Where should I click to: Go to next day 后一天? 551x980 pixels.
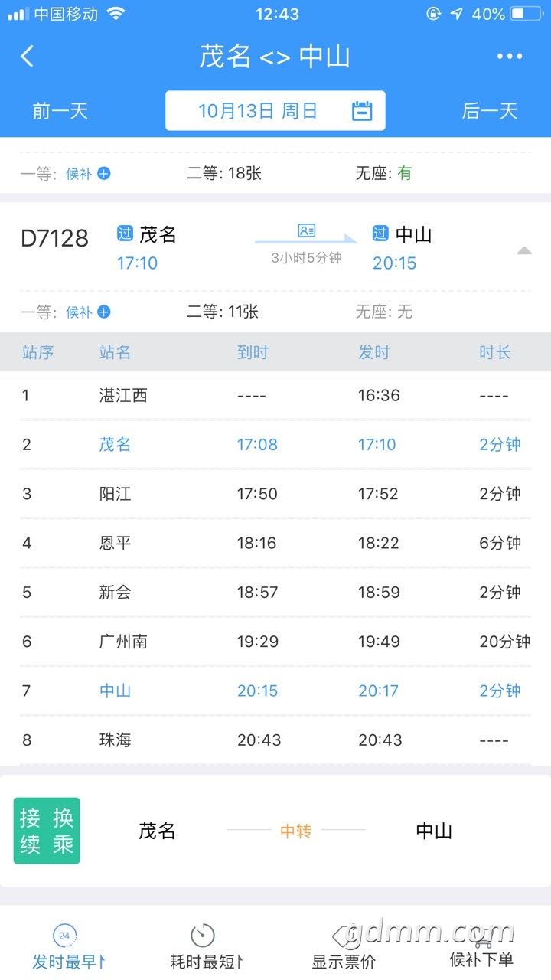[x=490, y=111]
